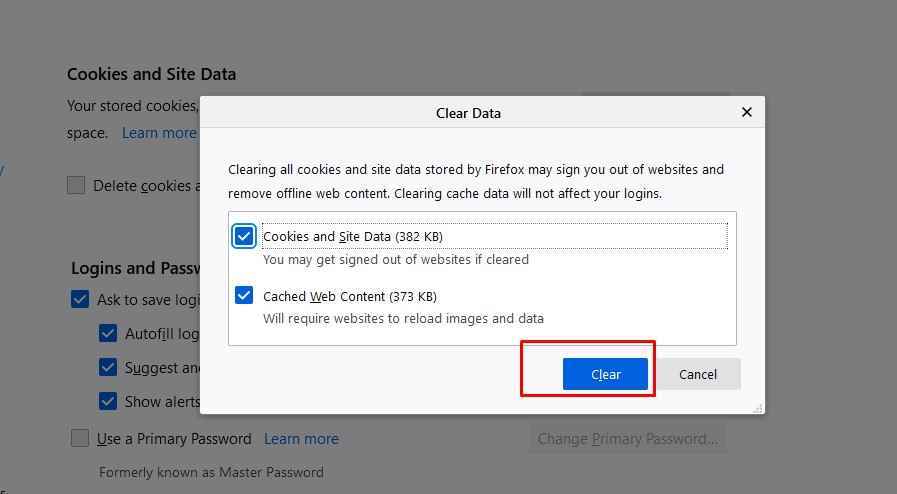
Task: Click the Clear Data dialog title
Action: (468, 113)
